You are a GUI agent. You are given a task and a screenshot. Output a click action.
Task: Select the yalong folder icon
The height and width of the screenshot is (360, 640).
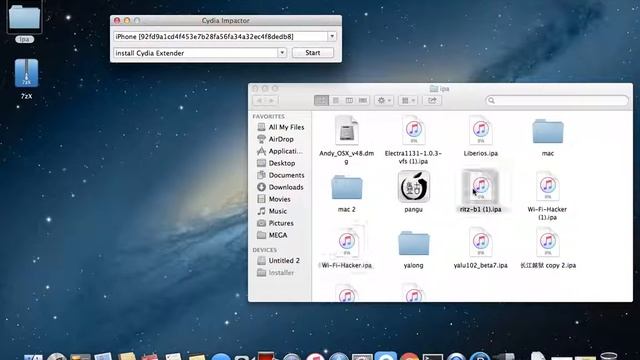click(413, 243)
